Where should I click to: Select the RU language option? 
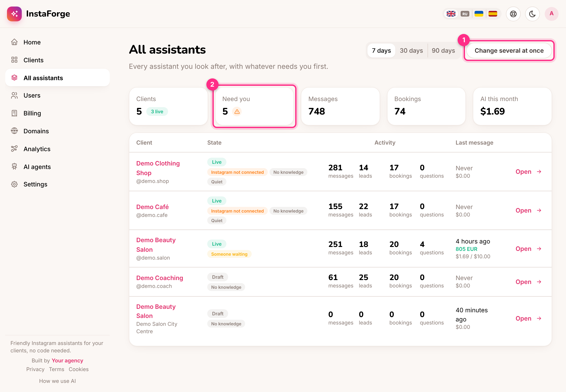click(465, 14)
